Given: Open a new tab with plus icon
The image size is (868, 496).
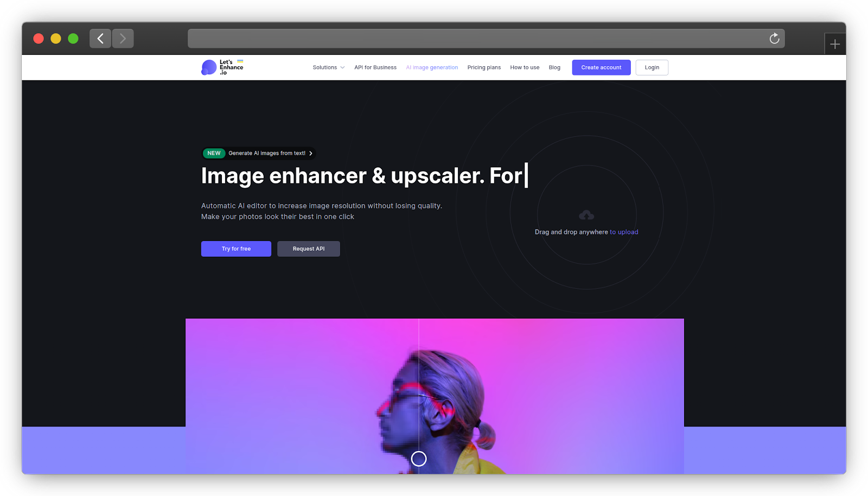Looking at the screenshot, I should pos(835,44).
